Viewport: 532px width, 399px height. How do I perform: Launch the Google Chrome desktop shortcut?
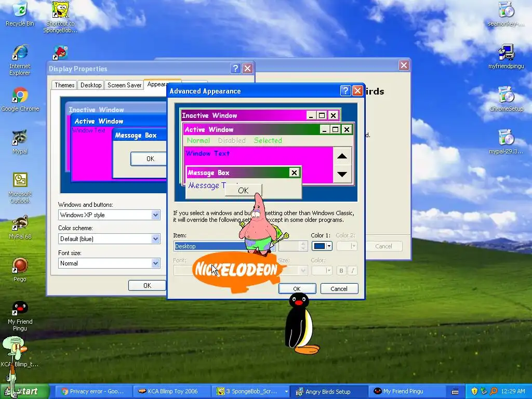tap(20, 100)
